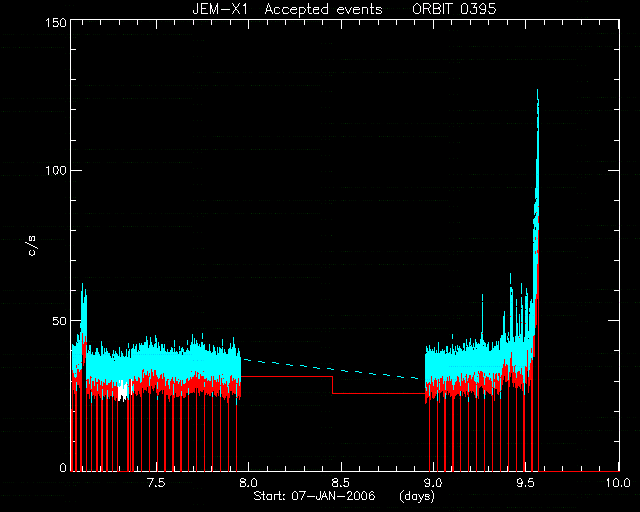The width and height of the screenshot is (640, 512).
Task: Click the 'ORBIT 0395' title text
Action: tap(454, 9)
